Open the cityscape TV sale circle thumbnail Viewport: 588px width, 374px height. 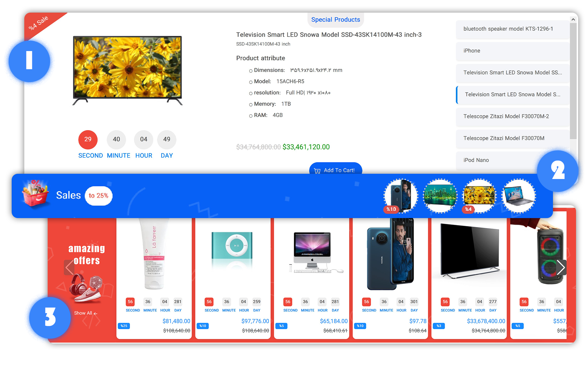pyautogui.click(x=440, y=196)
